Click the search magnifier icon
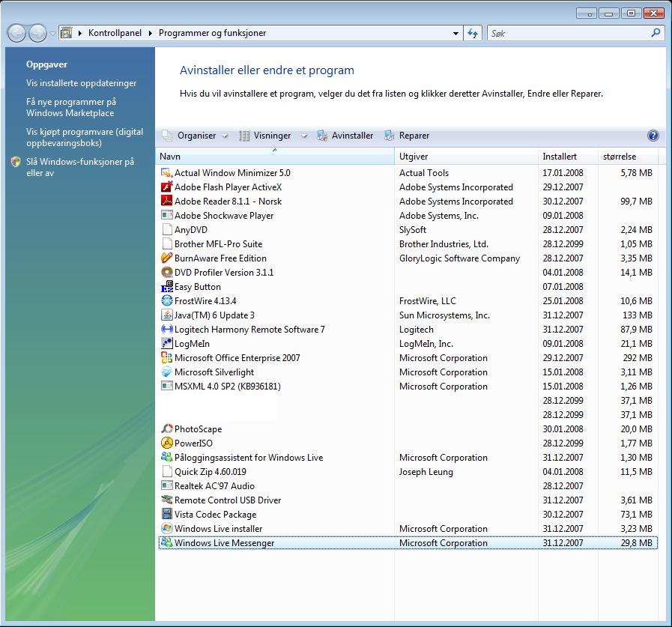This screenshot has height=627, width=672. 656,32
